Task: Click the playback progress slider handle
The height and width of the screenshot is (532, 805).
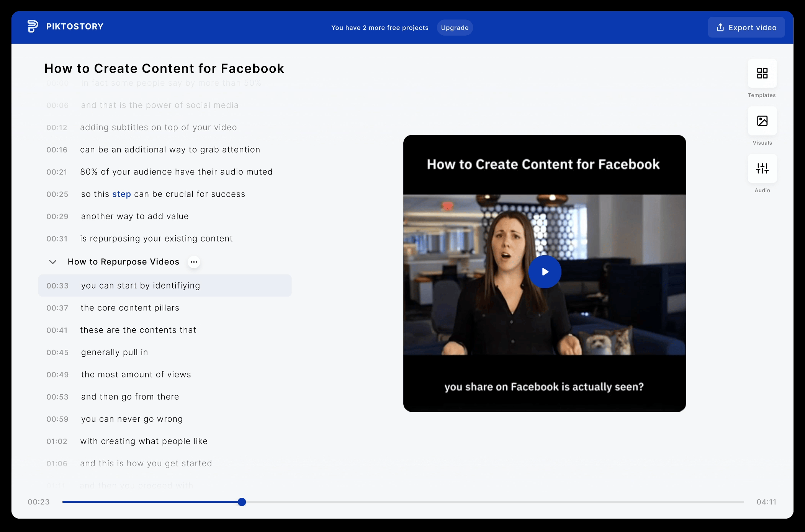Action: coord(242,502)
